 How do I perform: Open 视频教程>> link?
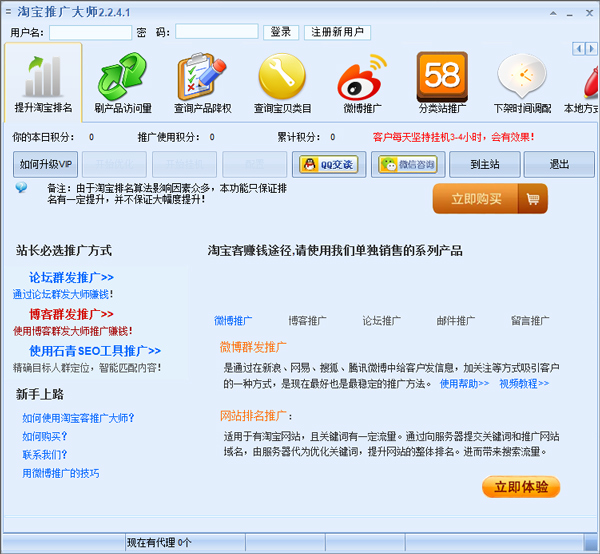pos(524,383)
